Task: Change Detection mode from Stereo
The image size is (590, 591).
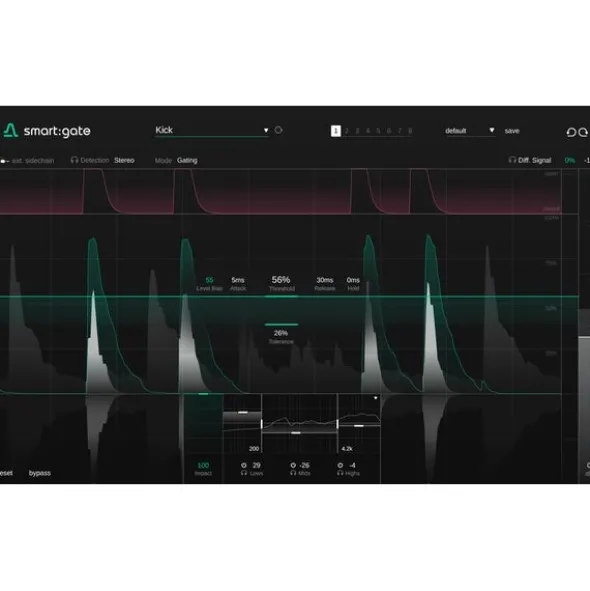Action: pos(124,160)
